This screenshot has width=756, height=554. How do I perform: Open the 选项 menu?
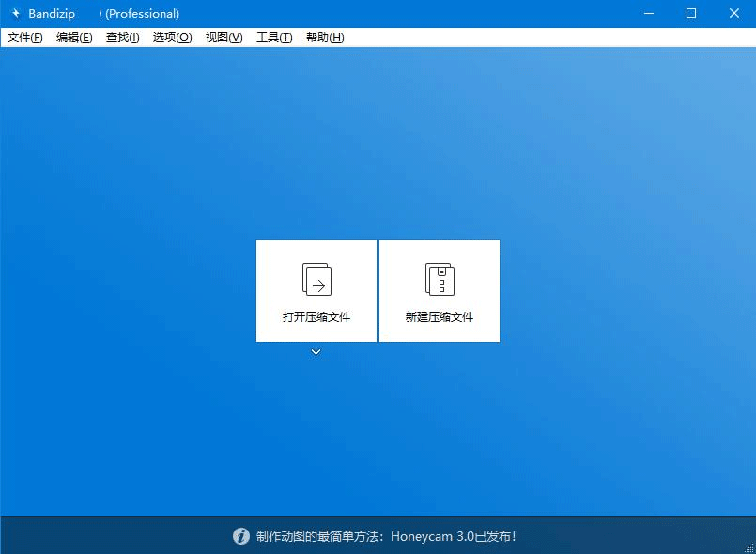coord(172,37)
